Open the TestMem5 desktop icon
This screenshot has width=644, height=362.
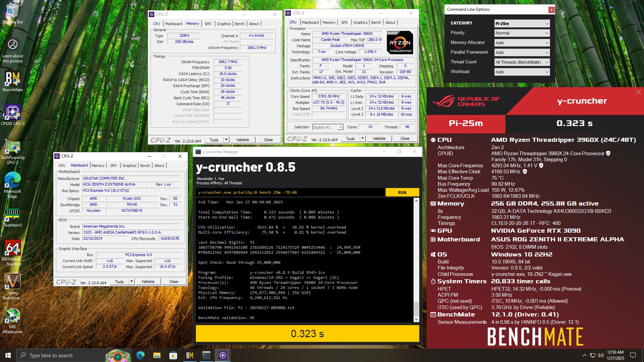(13, 217)
